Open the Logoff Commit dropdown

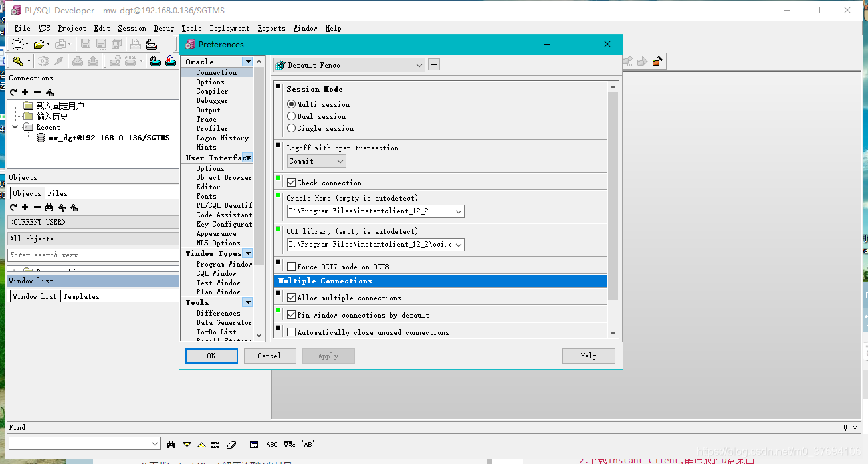[340, 162]
